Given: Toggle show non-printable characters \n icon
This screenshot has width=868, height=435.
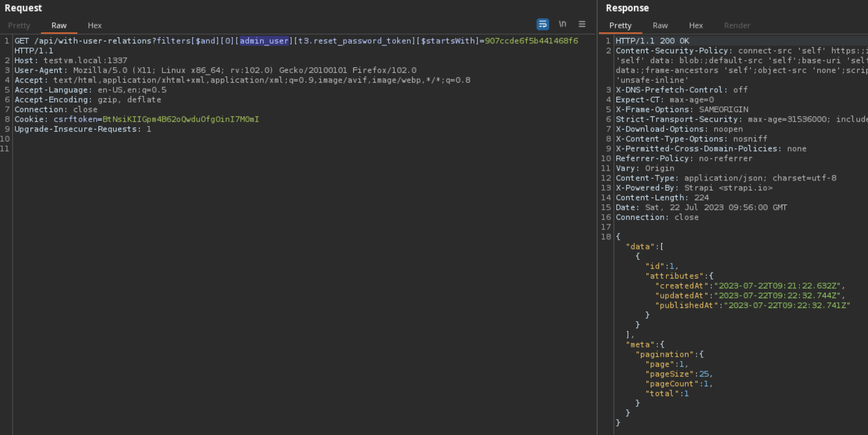Looking at the screenshot, I should pyautogui.click(x=562, y=24).
